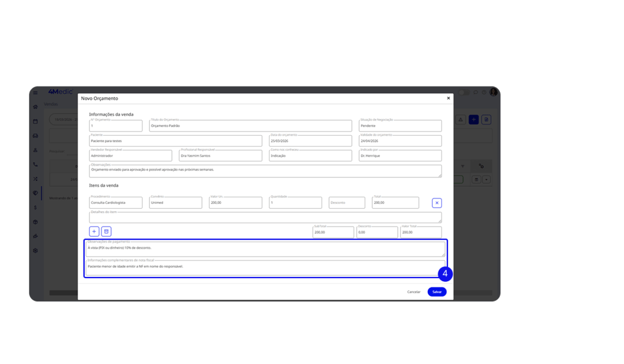
Task: Click the item Desconto input field
Action: [x=347, y=203]
